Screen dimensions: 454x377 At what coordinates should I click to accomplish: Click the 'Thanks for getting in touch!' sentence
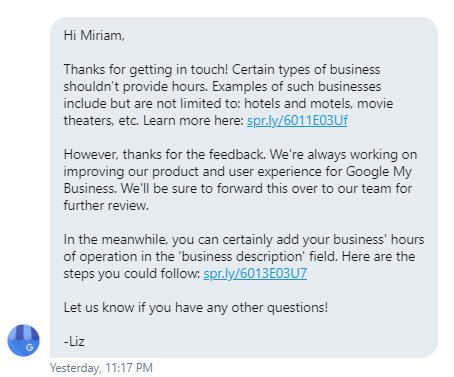pyautogui.click(x=146, y=70)
